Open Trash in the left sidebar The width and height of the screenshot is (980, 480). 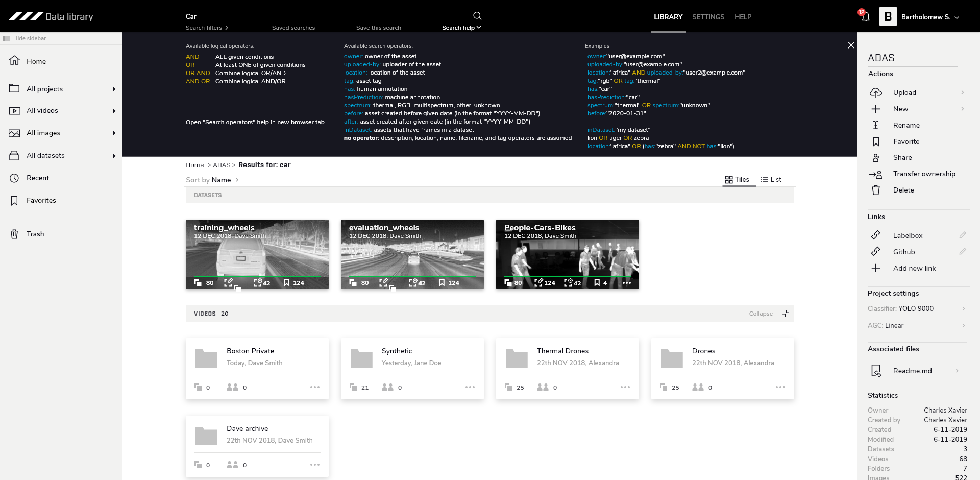pyautogui.click(x=35, y=234)
